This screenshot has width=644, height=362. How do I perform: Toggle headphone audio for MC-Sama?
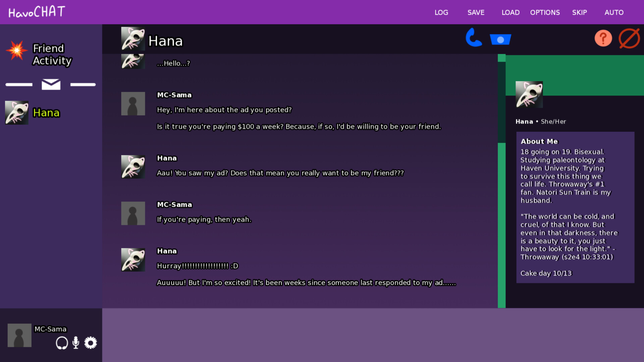click(x=61, y=343)
